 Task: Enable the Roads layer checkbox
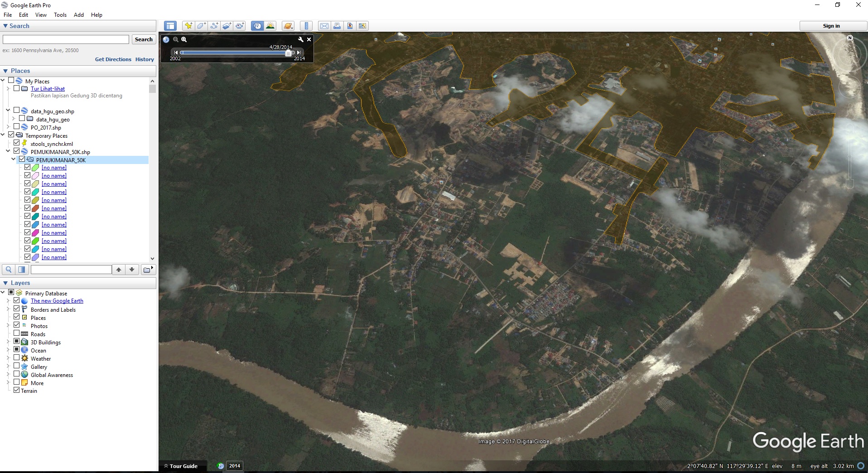(17, 333)
